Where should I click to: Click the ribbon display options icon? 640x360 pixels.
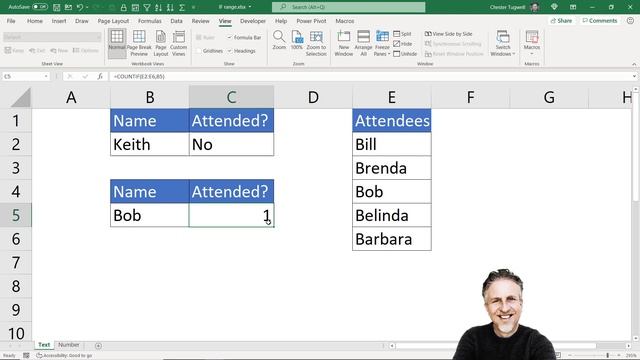click(x=573, y=7)
